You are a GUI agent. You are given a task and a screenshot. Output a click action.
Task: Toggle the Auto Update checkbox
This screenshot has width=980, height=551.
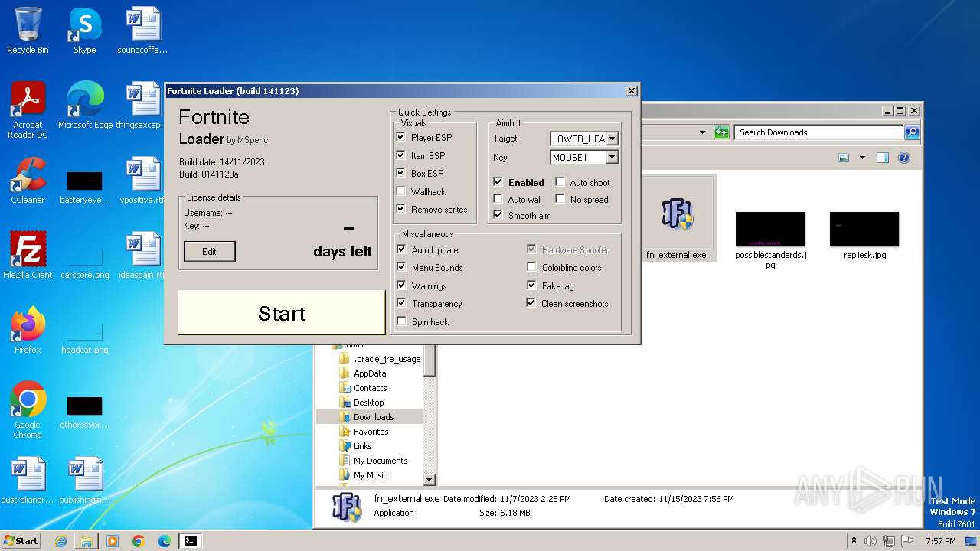(401, 249)
